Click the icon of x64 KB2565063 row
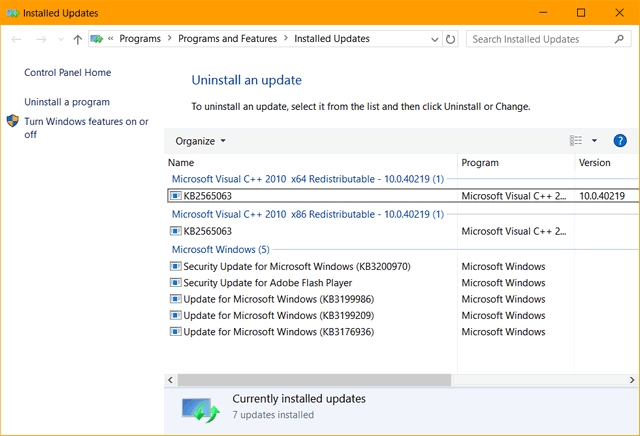The height and width of the screenshot is (436, 640). (176, 196)
